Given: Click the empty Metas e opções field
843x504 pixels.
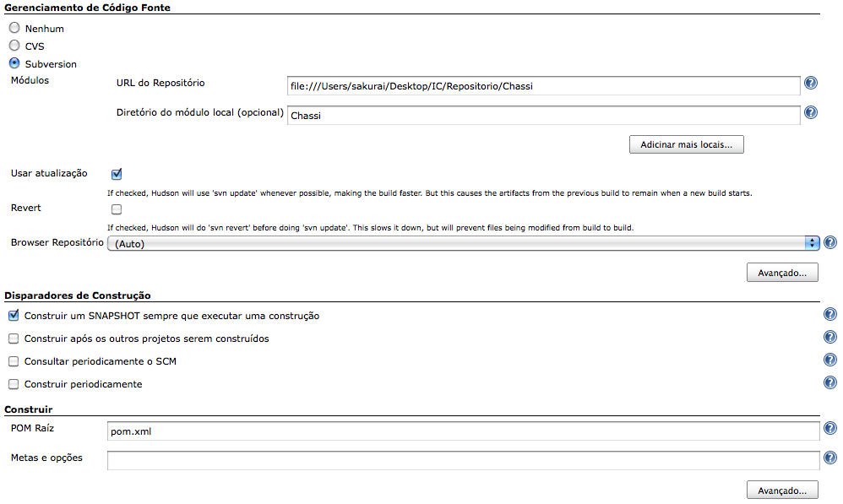Looking at the screenshot, I should [x=464, y=460].
